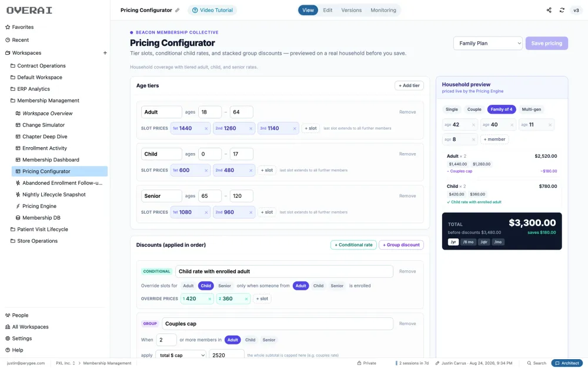
Task: Click the pencil icon beside Pricing Configurator title
Action: [x=178, y=10]
